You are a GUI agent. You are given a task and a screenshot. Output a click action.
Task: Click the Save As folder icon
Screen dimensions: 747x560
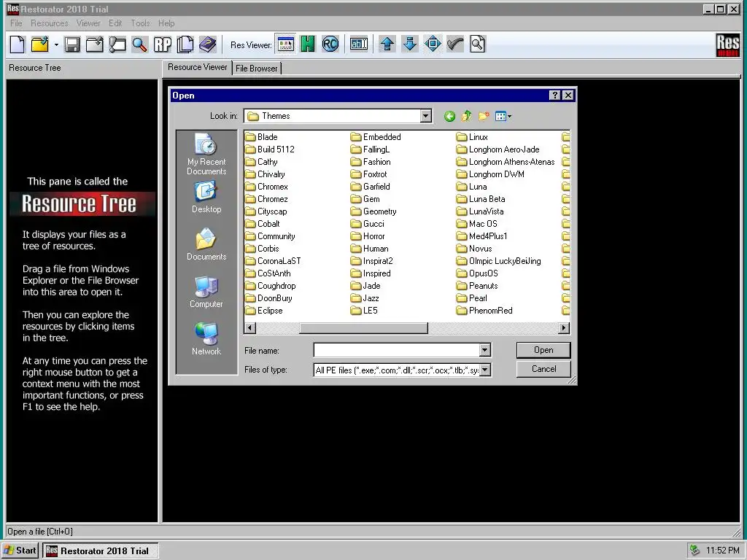click(x=95, y=44)
